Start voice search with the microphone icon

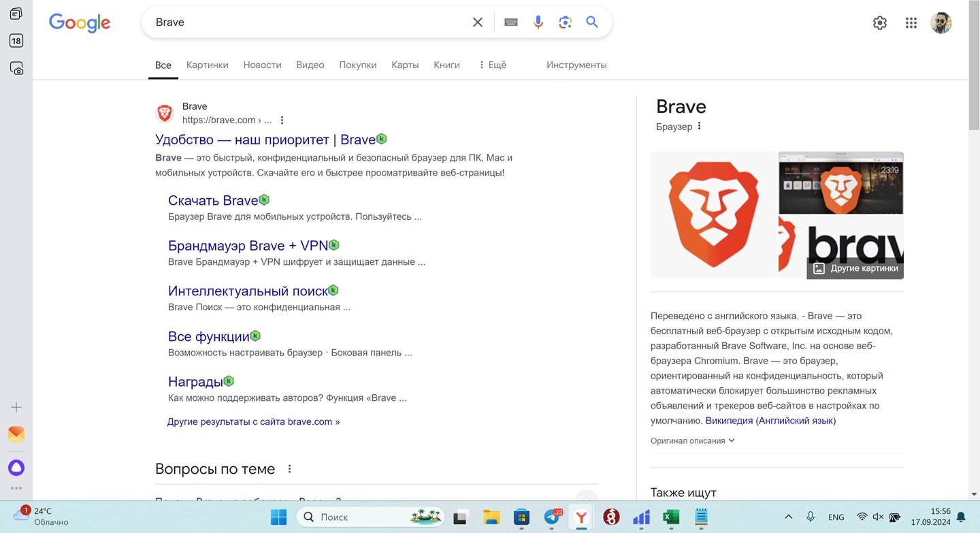pyautogui.click(x=538, y=22)
